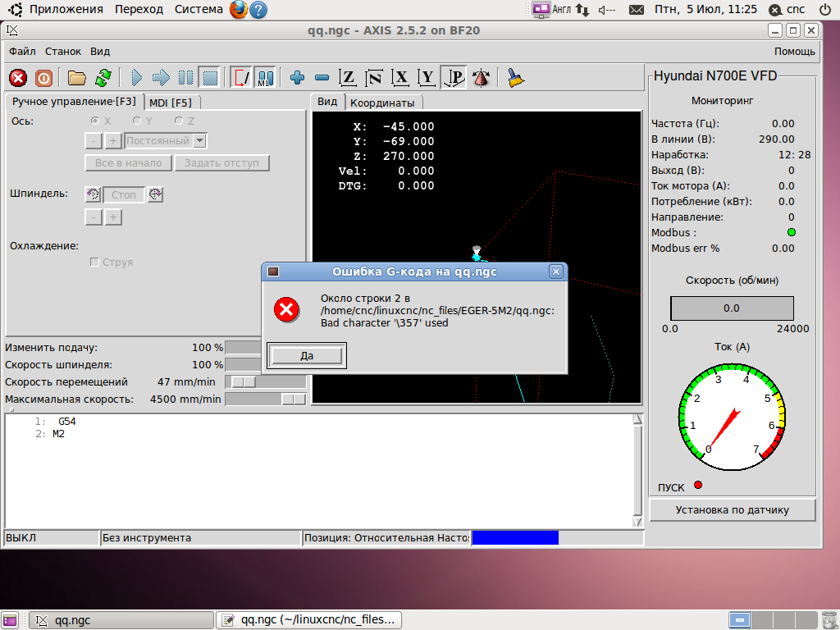Switch to Ручное управление [F3] tab

coord(75,102)
